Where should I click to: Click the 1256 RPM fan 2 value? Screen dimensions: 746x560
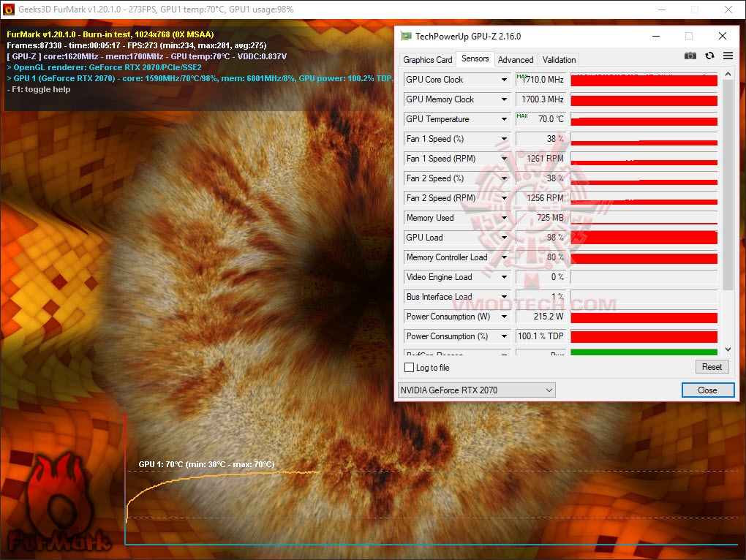(541, 198)
